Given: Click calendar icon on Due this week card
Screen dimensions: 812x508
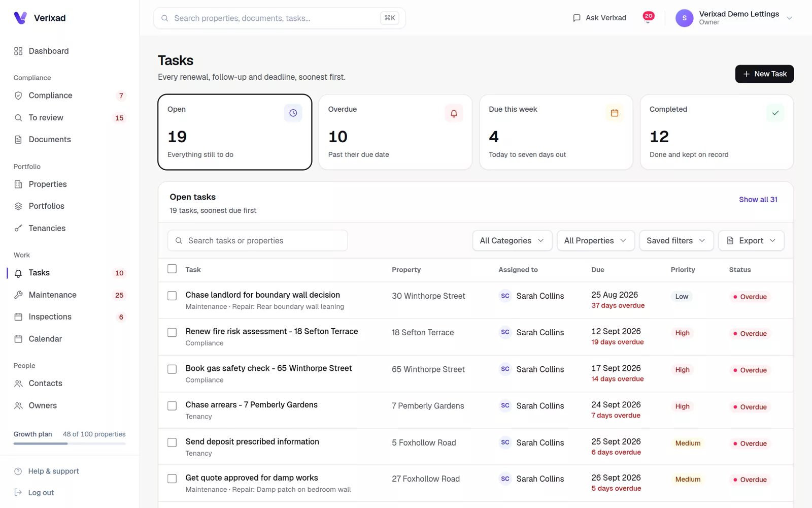Looking at the screenshot, I should pyautogui.click(x=615, y=113).
